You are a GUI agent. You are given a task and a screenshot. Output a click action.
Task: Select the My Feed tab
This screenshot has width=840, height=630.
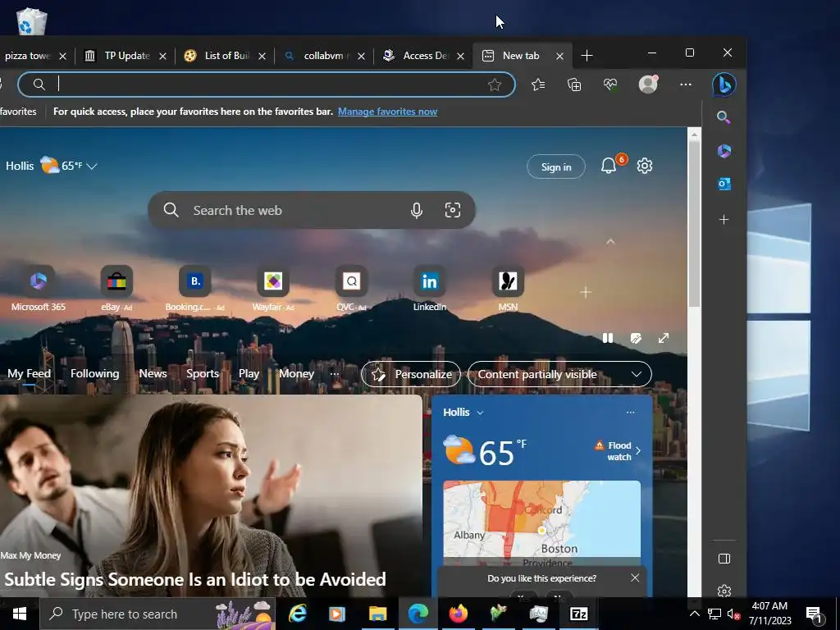29,373
